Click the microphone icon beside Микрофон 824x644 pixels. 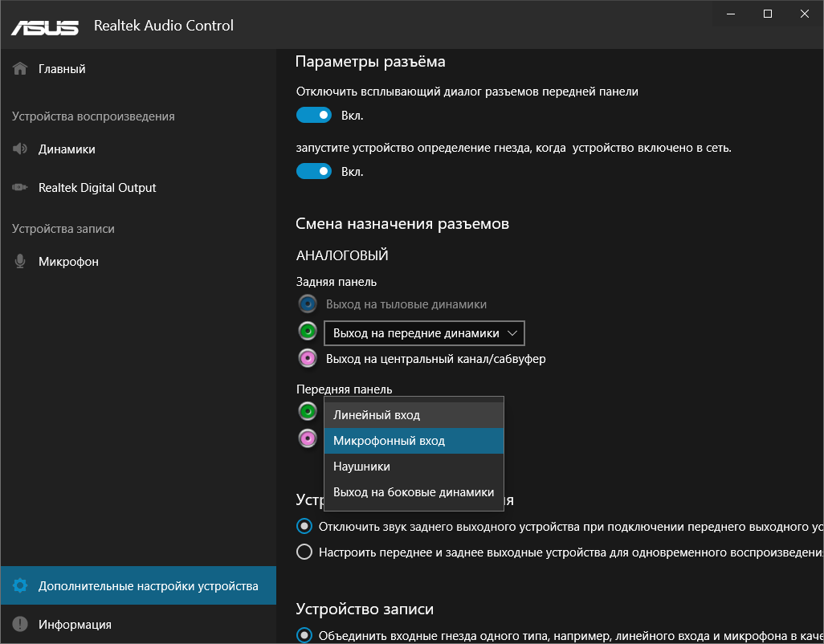click(x=21, y=262)
